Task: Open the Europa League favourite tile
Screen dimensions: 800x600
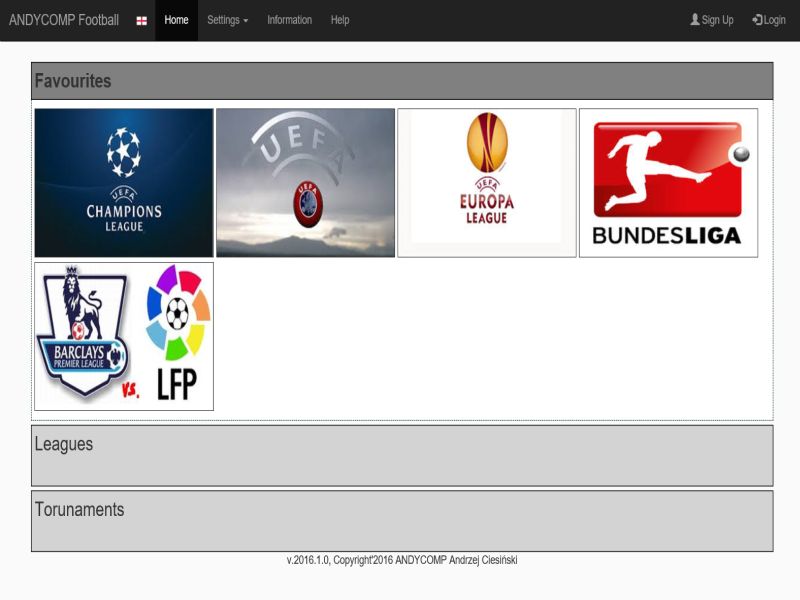Action: [x=487, y=183]
